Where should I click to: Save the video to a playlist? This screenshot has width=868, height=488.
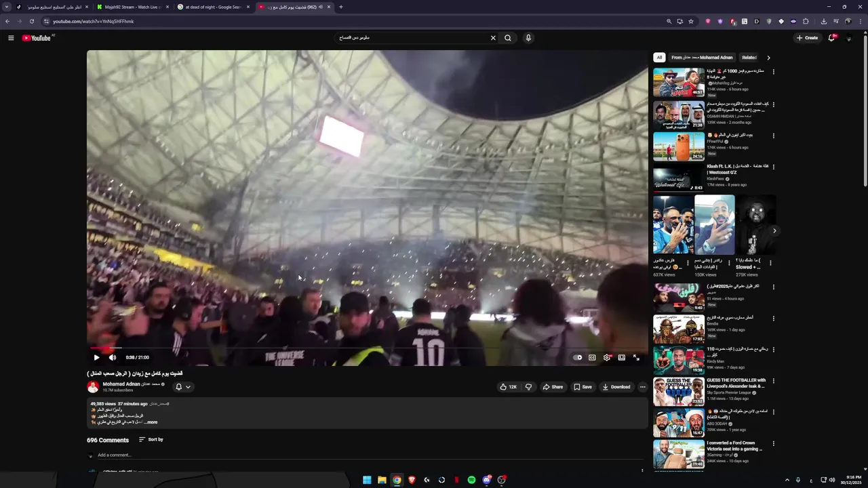583,387
